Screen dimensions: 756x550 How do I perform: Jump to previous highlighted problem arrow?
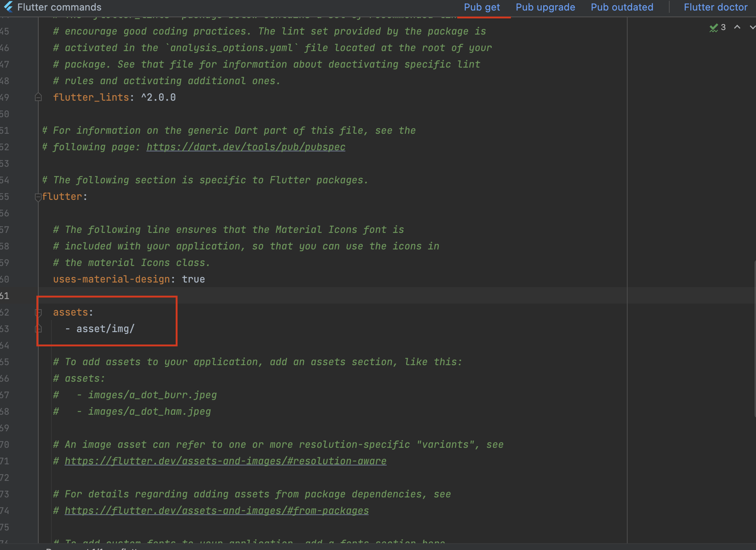click(737, 27)
